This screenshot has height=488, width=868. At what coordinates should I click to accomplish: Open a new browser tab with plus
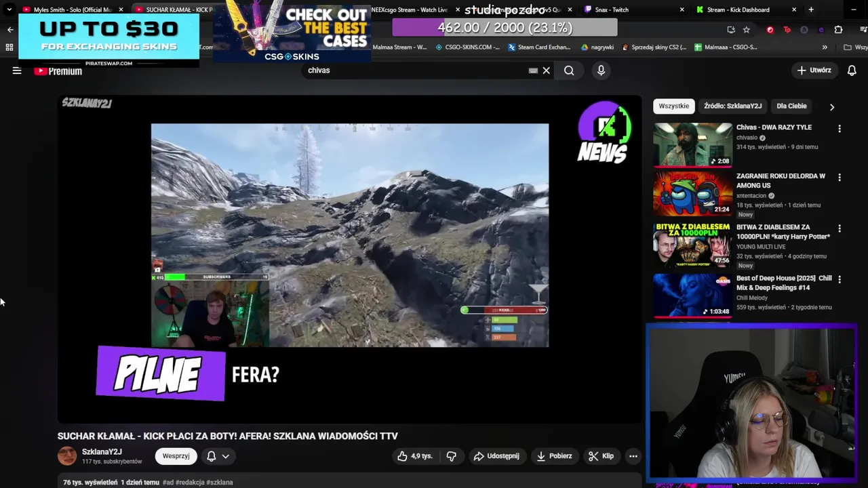(811, 9)
